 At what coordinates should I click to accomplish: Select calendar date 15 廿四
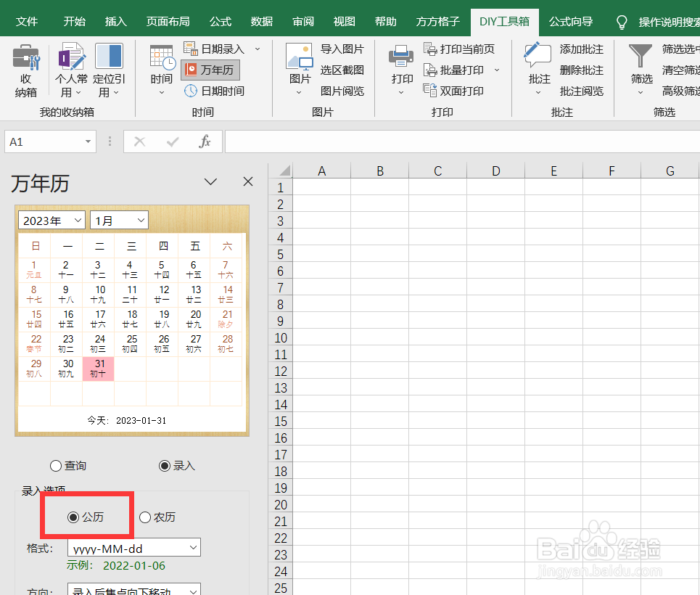point(34,319)
